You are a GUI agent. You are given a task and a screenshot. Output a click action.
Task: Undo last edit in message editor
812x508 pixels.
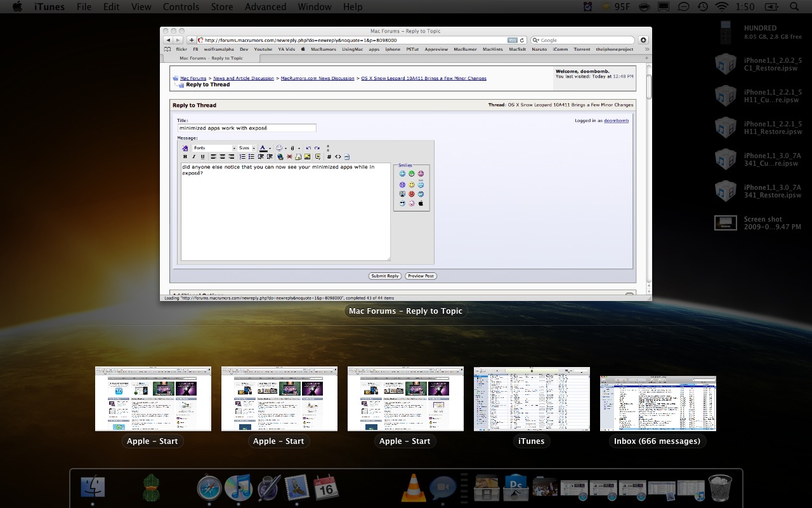(x=308, y=148)
